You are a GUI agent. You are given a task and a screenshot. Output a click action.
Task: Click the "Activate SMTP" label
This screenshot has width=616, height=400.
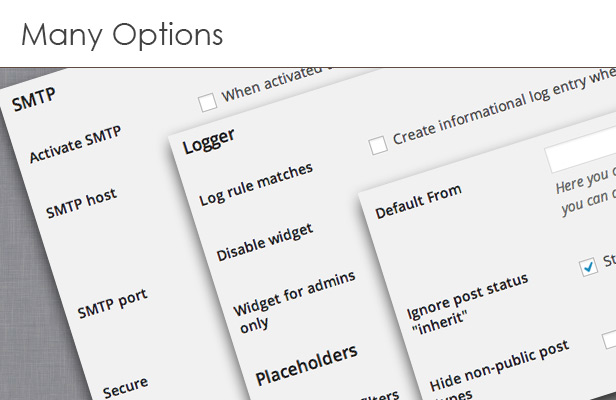(x=77, y=145)
